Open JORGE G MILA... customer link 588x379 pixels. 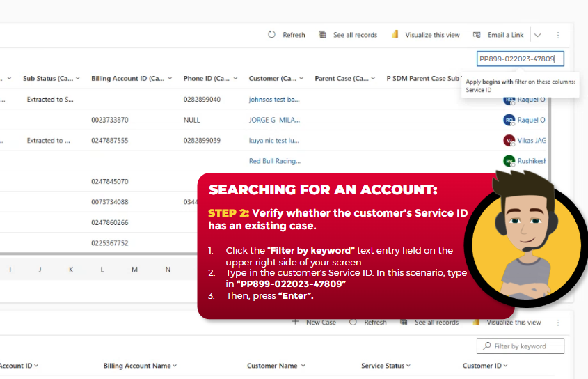tap(274, 120)
